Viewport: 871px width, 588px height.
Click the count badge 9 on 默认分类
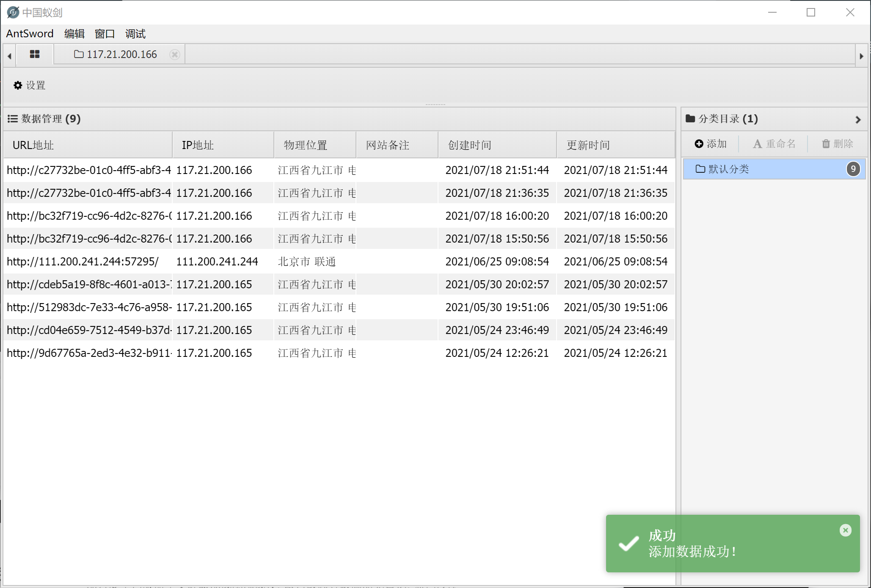pyautogui.click(x=853, y=169)
